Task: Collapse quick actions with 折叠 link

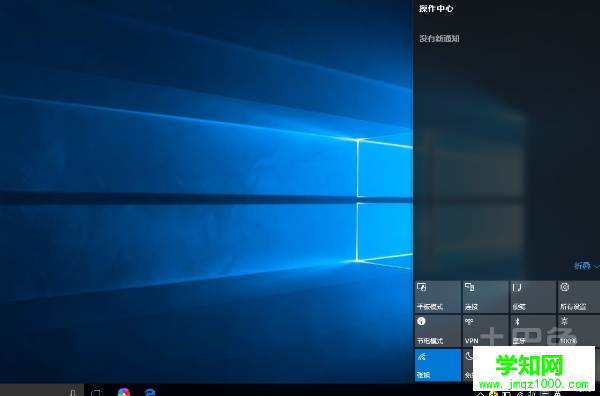Action: coord(586,266)
